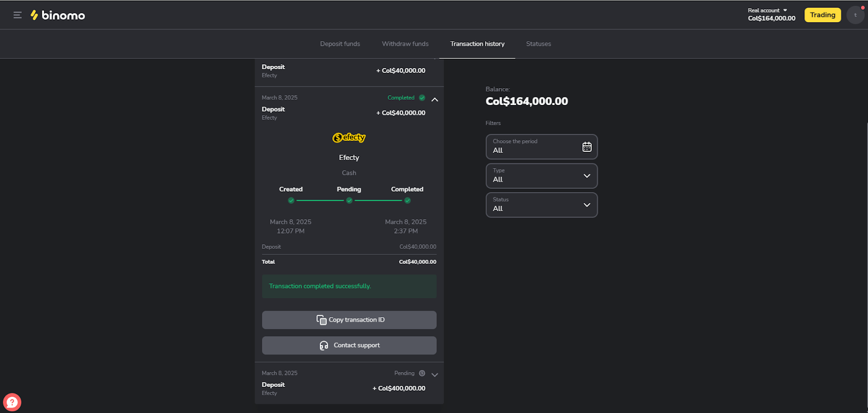
Task: Click the Contact support button
Action: pos(349,346)
